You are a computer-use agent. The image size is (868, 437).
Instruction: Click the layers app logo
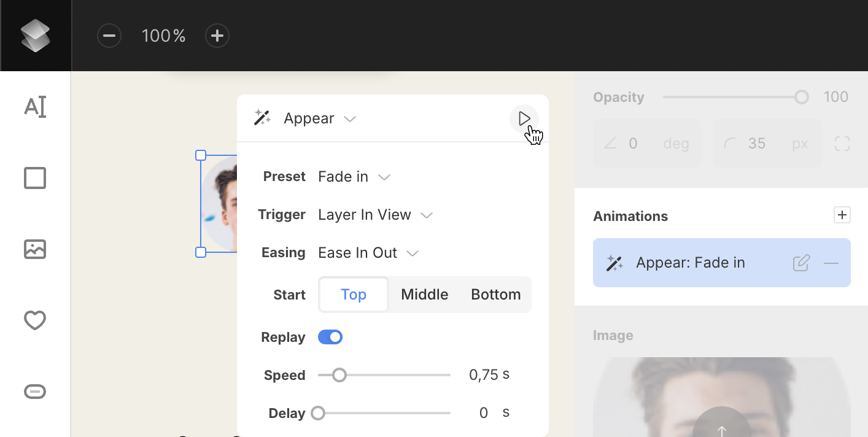pos(35,35)
